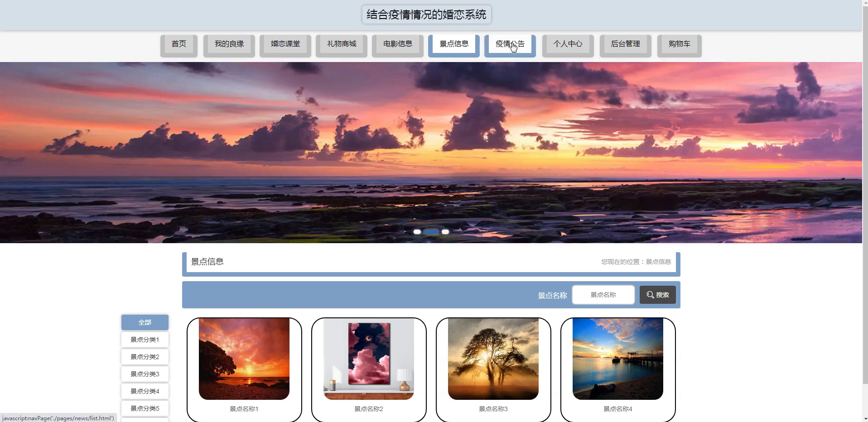Screen dimensions: 868x422
Task: Click the 景点名称3 caption text
Action: point(493,409)
